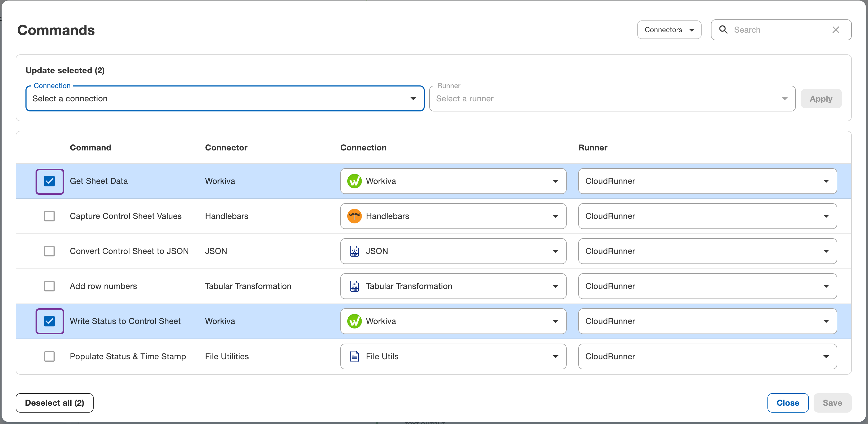
Task: Click the Apply button
Action: tap(821, 99)
